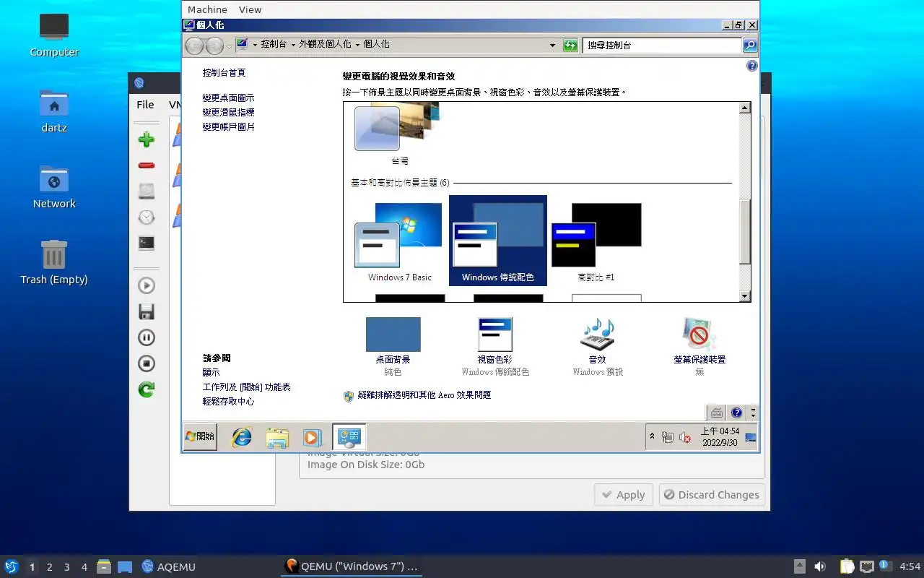
Task: Open the terminal console icon in AQEMU sidebar
Action: click(147, 243)
